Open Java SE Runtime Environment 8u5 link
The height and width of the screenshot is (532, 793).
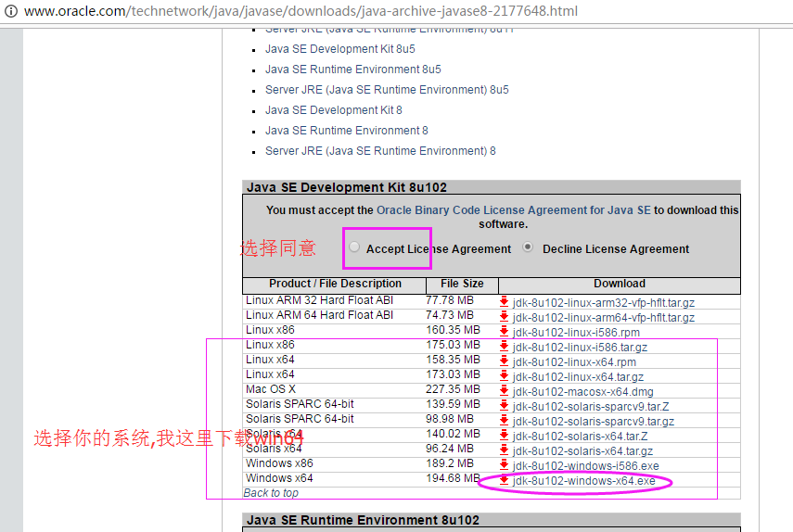pos(353,70)
